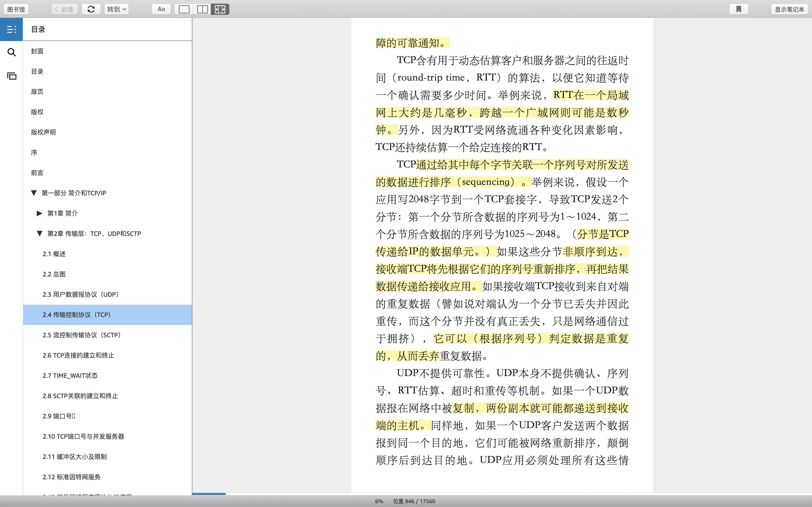Viewport: 812px width, 507px height.
Task: Expand the 第1章 简介 chapter
Action: point(39,213)
